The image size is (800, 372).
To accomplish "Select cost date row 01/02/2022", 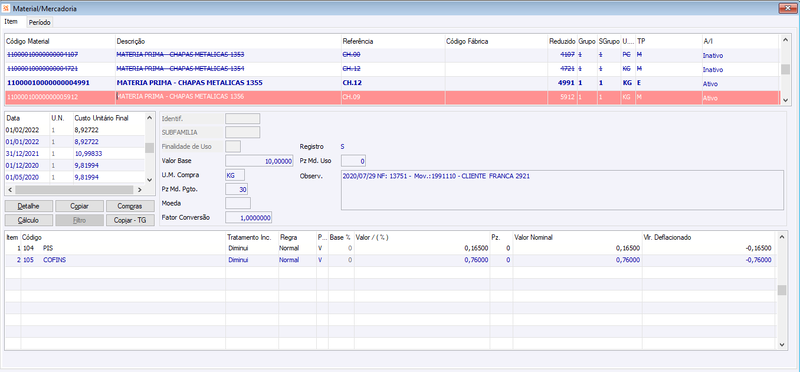I will coord(74,130).
